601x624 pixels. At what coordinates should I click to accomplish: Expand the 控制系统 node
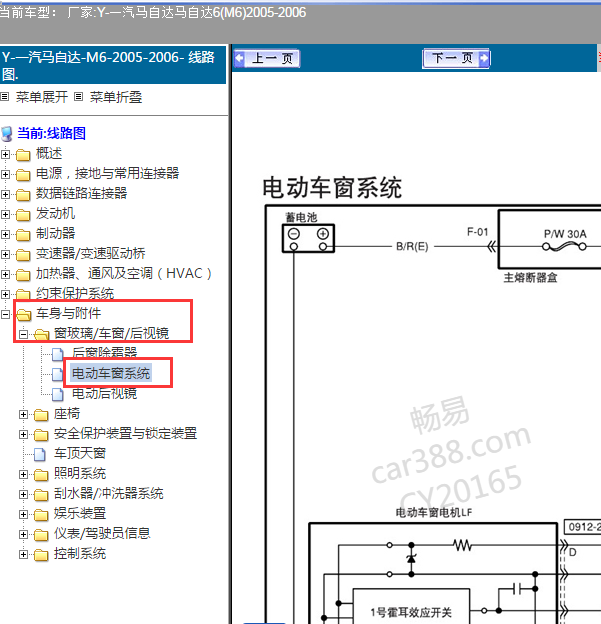click(x=23, y=554)
